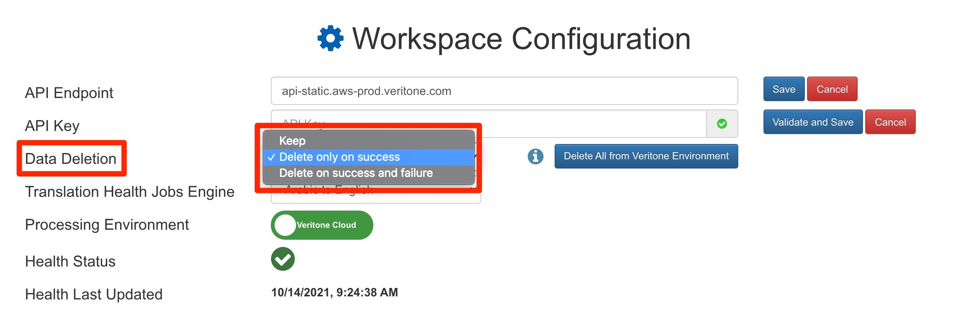The image size is (980, 327).
Task: Cancel the API Key changes
Action: (890, 122)
